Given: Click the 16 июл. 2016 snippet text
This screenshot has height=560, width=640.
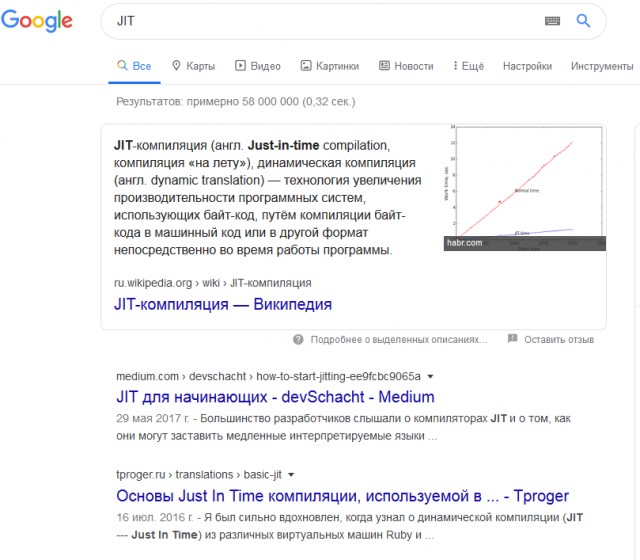Looking at the screenshot, I should click(x=349, y=526).
